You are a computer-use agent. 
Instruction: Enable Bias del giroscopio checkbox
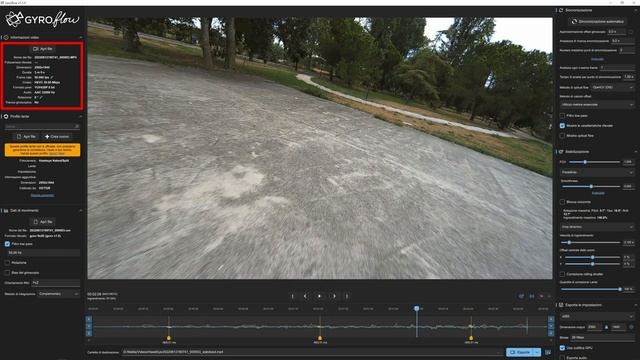point(7,273)
